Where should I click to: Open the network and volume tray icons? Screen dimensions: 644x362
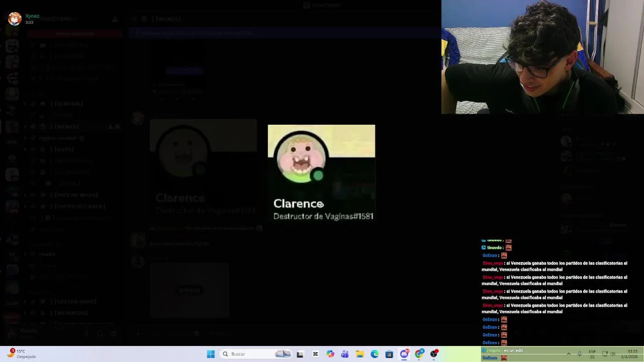610,354
